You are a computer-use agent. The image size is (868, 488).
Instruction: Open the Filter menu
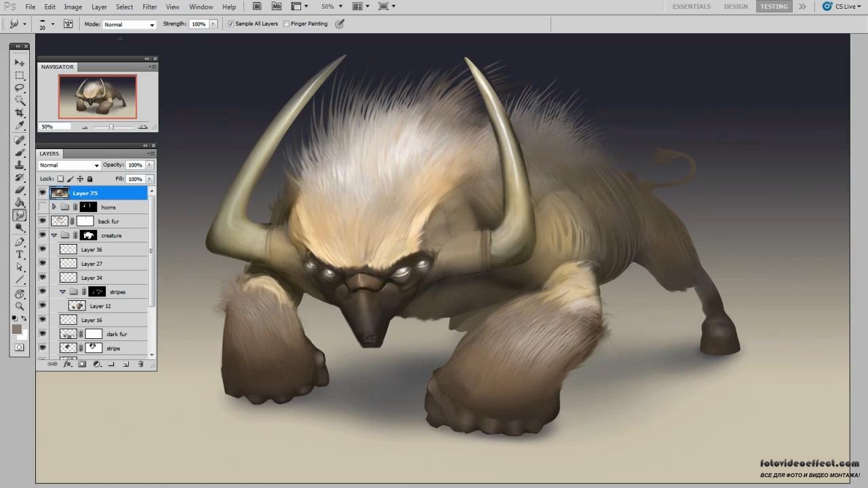tap(150, 7)
